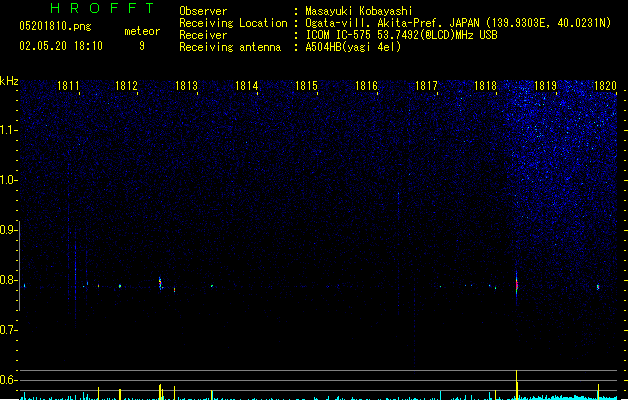Click the 0.6 kHz frequency label
Viewport: 629px width, 400px height.
tap(8, 380)
